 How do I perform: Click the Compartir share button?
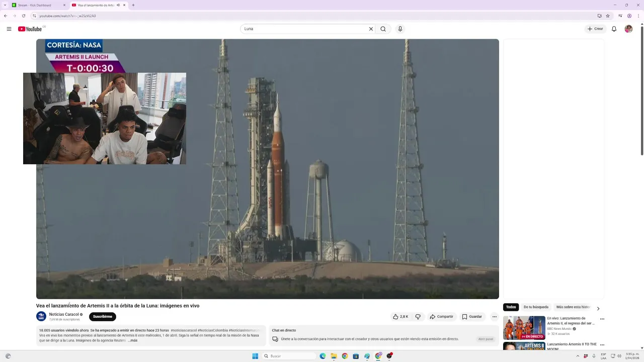pyautogui.click(x=441, y=317)
